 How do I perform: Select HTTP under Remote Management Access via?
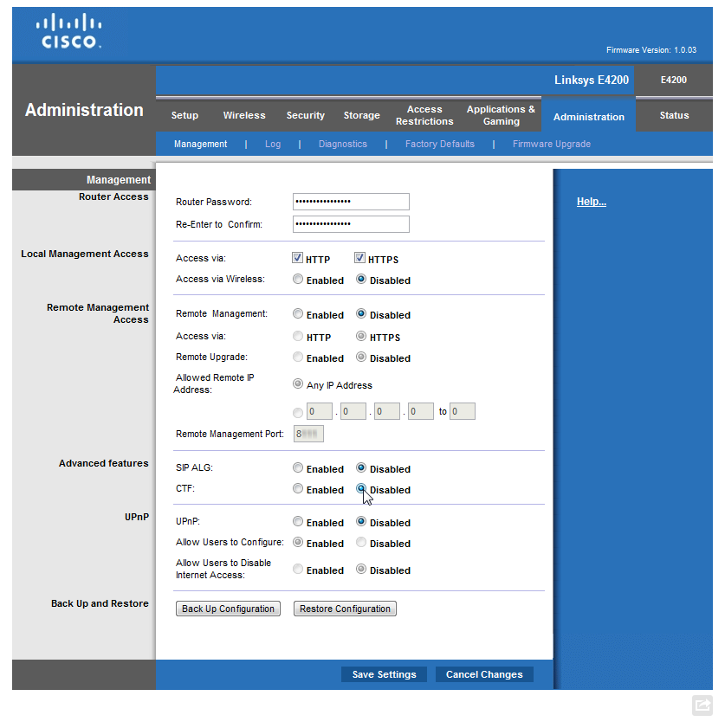coord(298,336)
